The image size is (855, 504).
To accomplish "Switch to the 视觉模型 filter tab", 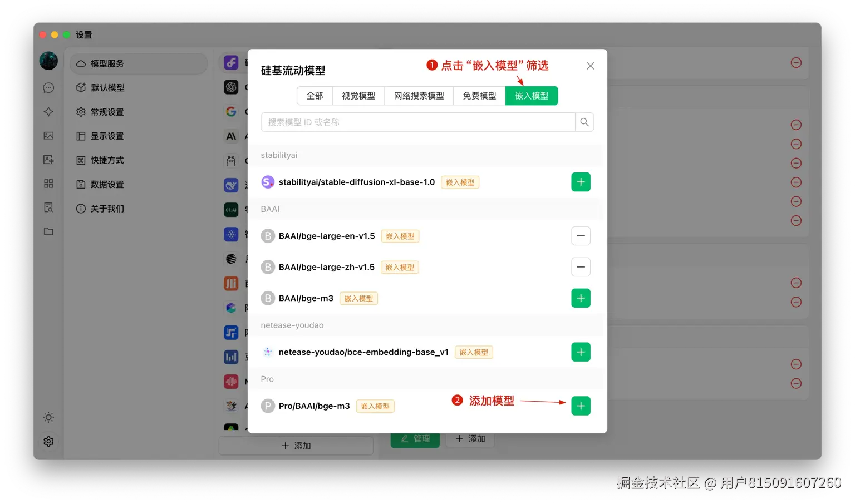I will [x=358, y=96].
